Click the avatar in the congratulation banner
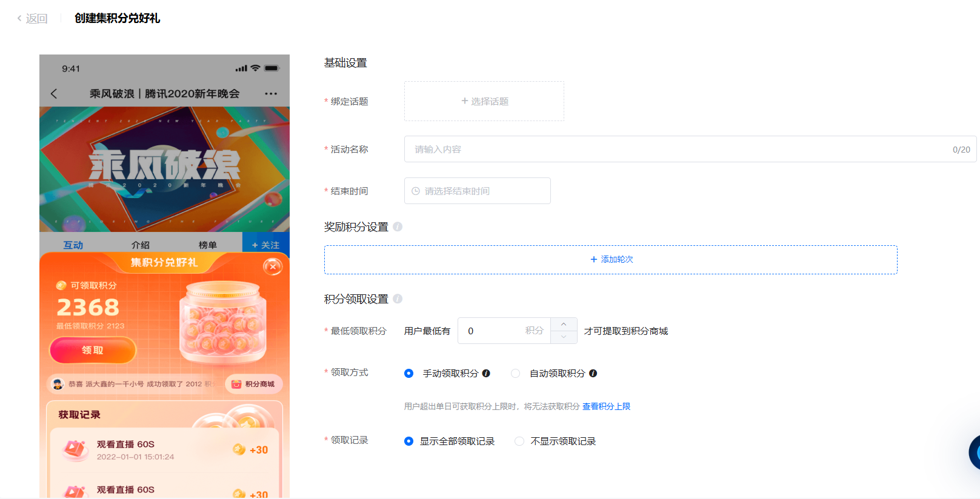This screenshot has width=980, height=499. [x=58, y=384]
